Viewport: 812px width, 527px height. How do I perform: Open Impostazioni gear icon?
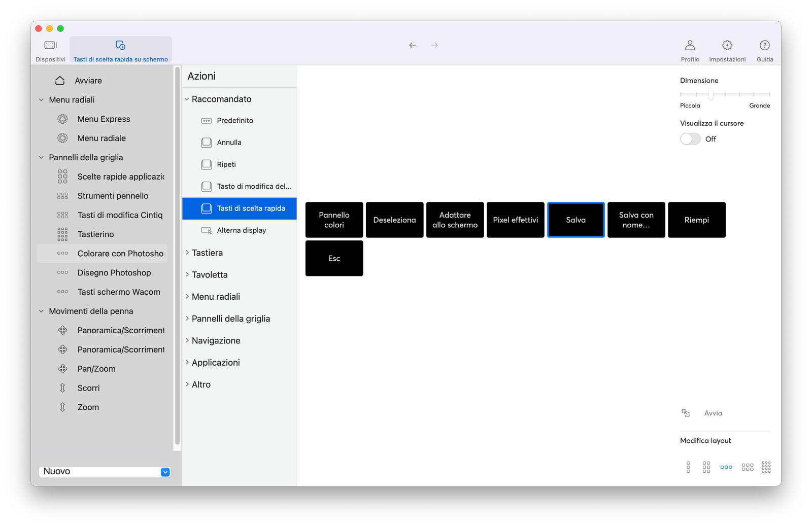[727, 45]
